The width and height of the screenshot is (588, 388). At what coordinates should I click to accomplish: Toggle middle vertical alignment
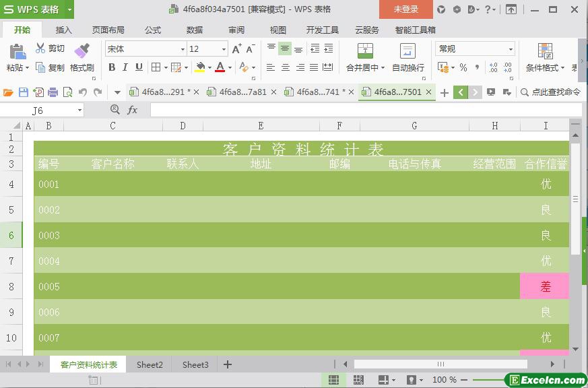[x=285, y=48]
